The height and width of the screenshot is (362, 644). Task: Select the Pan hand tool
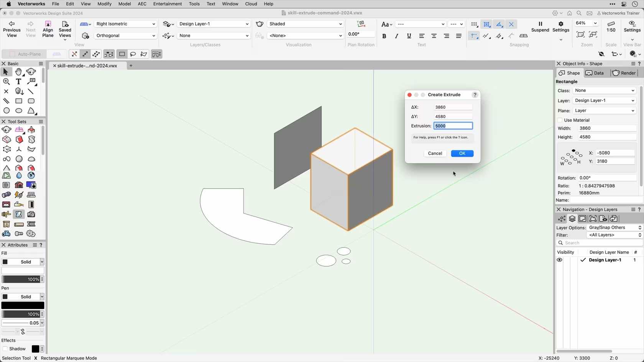18,72
